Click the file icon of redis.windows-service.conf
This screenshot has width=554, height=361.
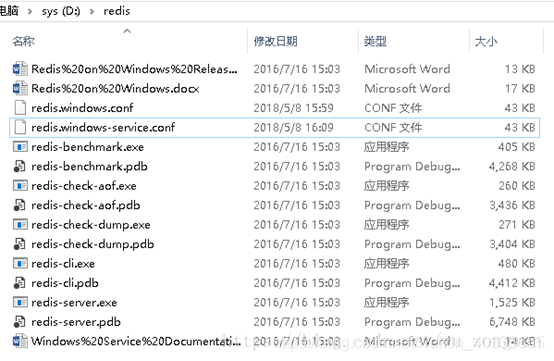pyautogui.click(x=20, y=127)
